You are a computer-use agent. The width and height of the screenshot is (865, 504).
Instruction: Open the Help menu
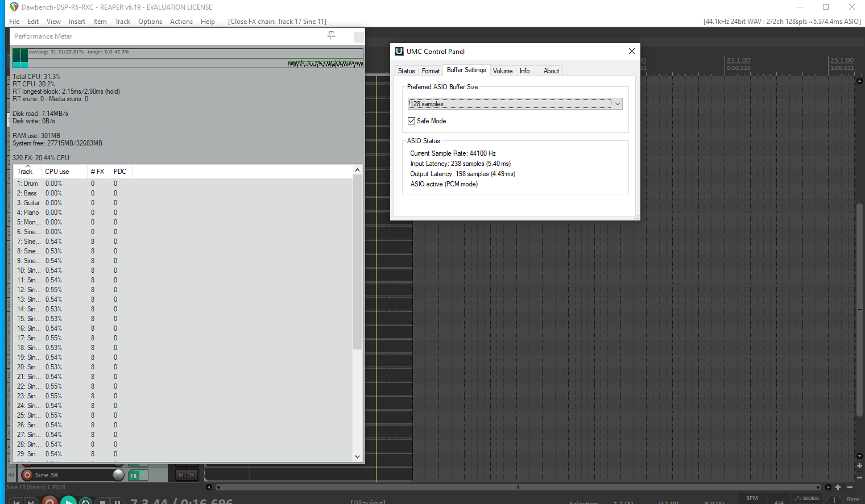[x=208, y=22]
